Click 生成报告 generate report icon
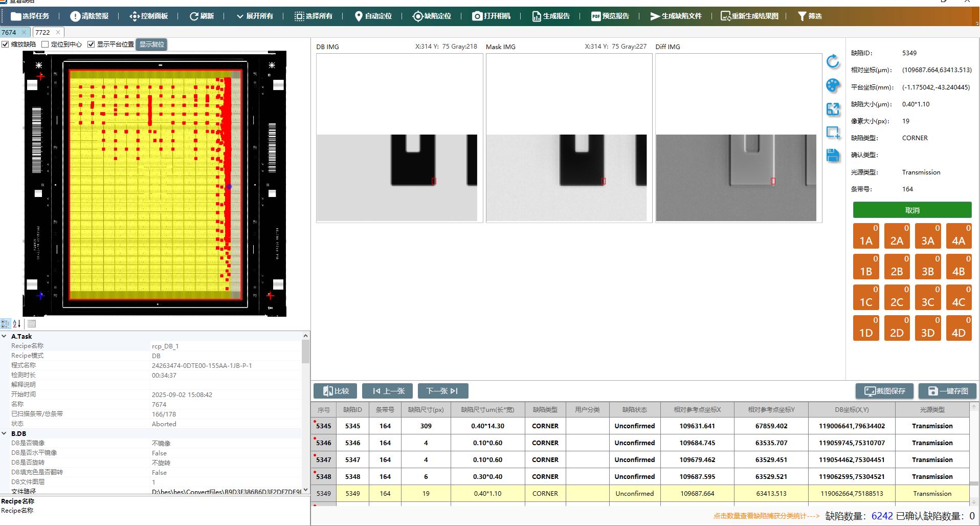The height and width of the screenshot is (526, 980). click(x=551, y=16)
